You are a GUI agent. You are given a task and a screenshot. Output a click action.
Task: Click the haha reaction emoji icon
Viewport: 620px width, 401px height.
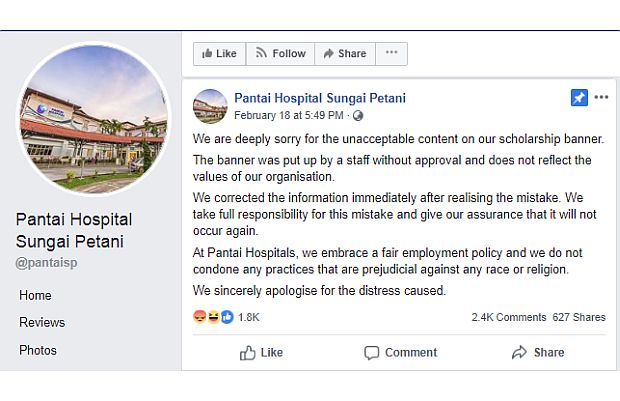click(x=213, y=317)
